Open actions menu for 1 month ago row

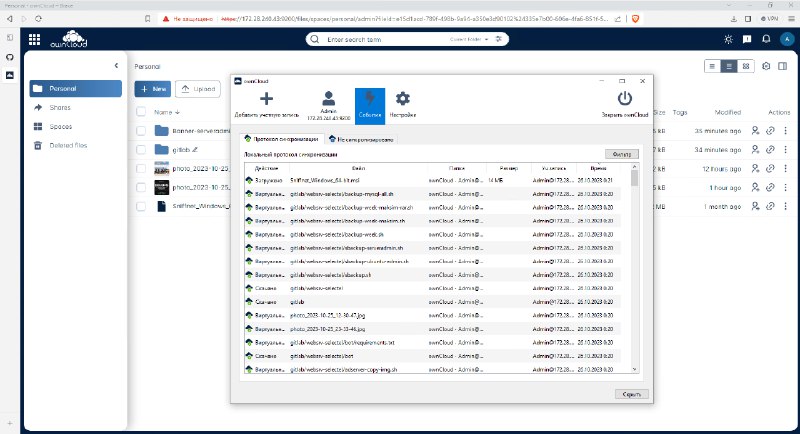click(785, 207)
